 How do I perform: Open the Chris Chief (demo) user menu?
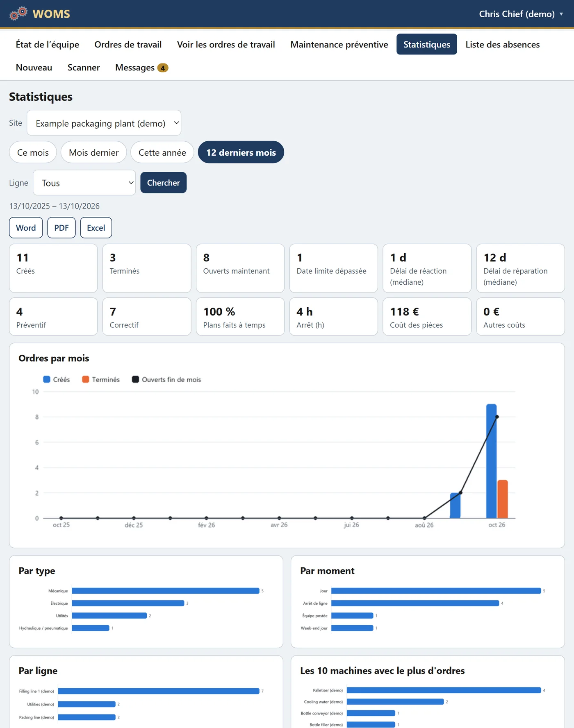tap(521, 14)
